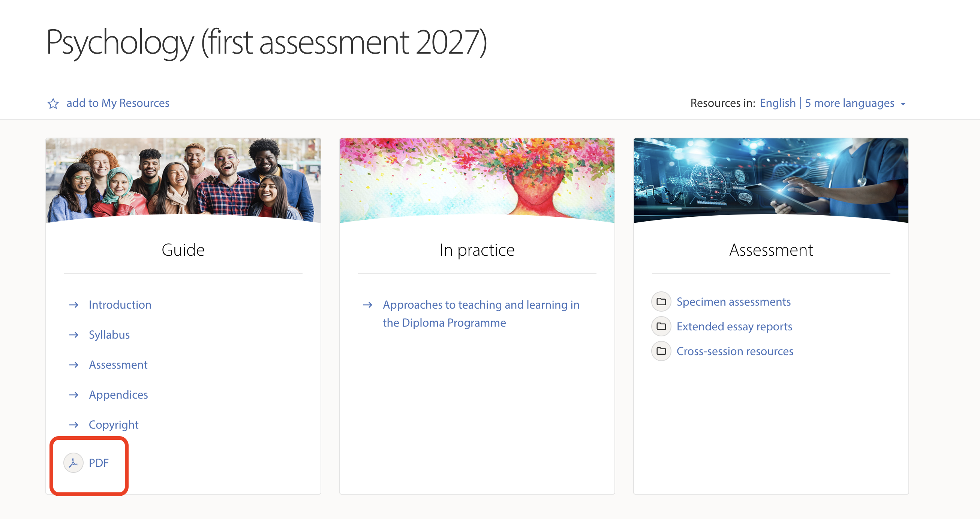Open Cross-session resources link

tap(734, 351)
